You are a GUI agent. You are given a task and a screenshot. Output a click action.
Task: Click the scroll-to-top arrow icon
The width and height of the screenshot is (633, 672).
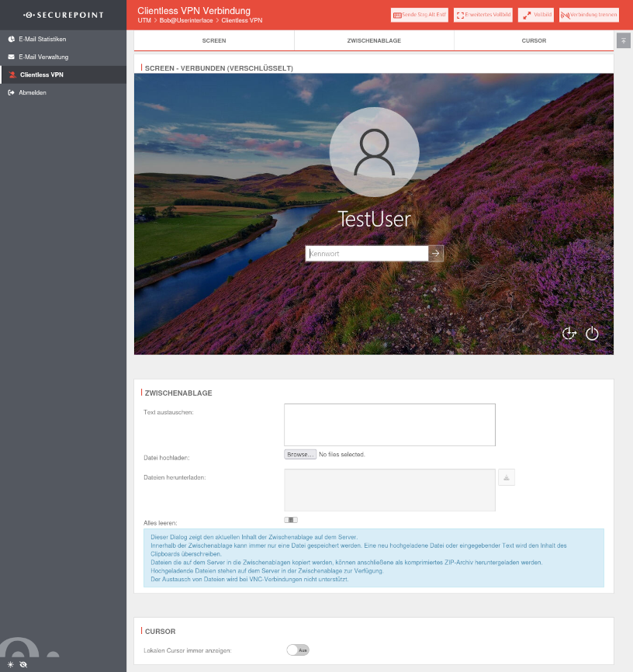point(623,40)
